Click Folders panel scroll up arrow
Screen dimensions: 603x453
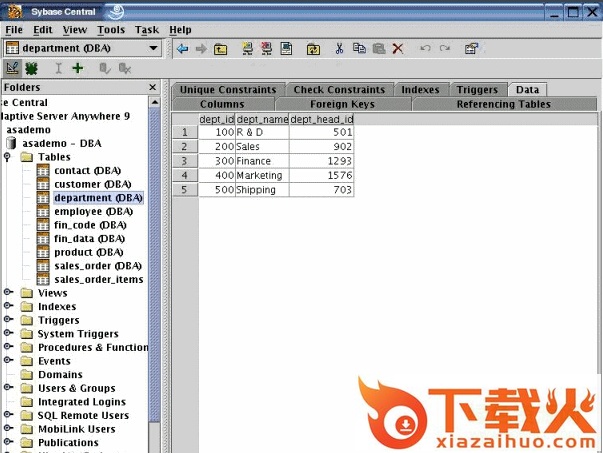point(155,102)
